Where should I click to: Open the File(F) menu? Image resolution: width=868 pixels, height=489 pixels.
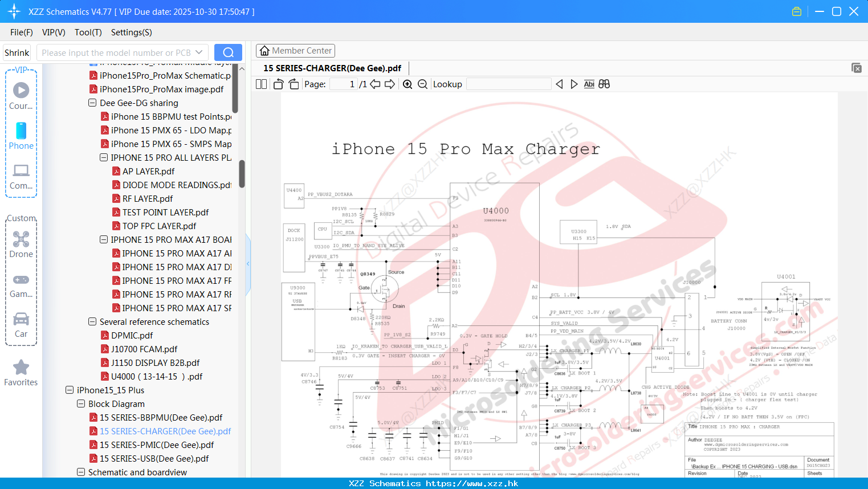click(x=22, y=32)
